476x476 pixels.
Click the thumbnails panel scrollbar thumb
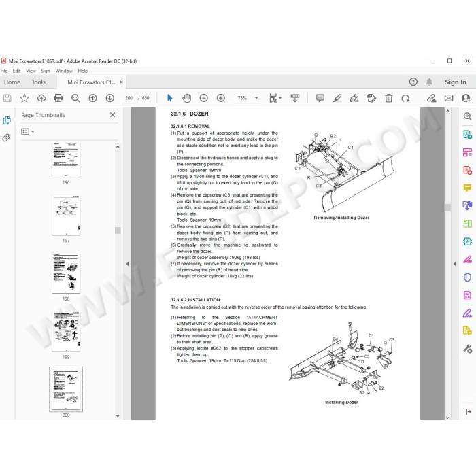(118, 231)
